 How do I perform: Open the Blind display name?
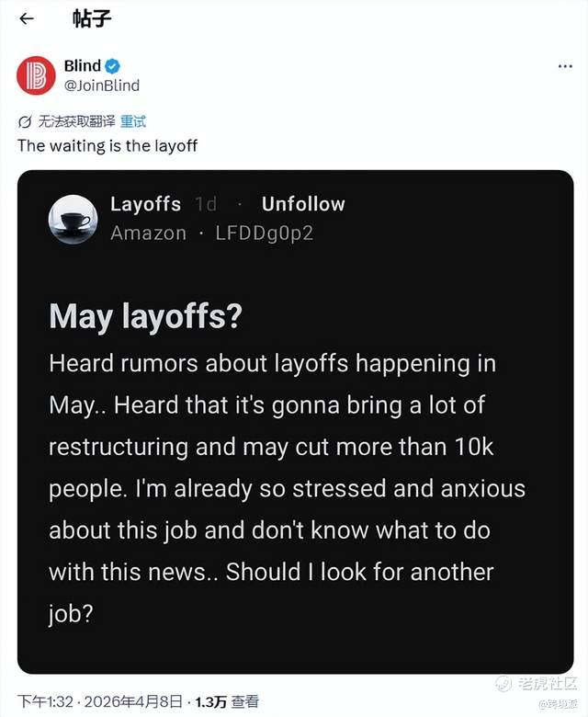click(x=82, y=66)
